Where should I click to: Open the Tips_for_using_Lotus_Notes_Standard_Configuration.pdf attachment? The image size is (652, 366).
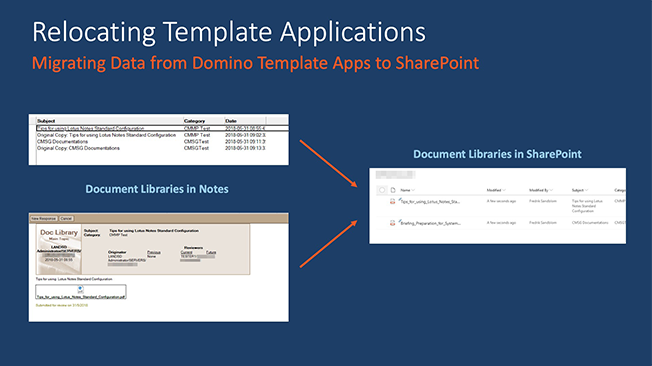pyautogui.click(x=81, y=297)
